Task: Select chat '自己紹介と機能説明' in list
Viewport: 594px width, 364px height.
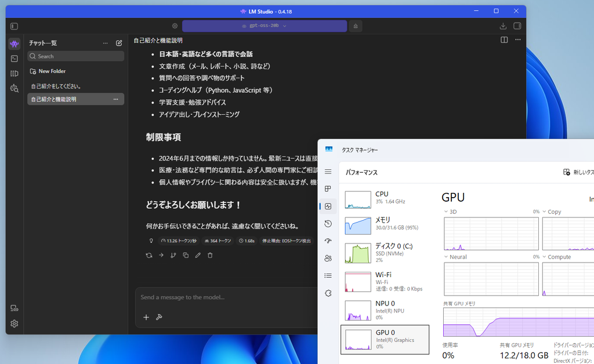Action: [x=76, y=99]
